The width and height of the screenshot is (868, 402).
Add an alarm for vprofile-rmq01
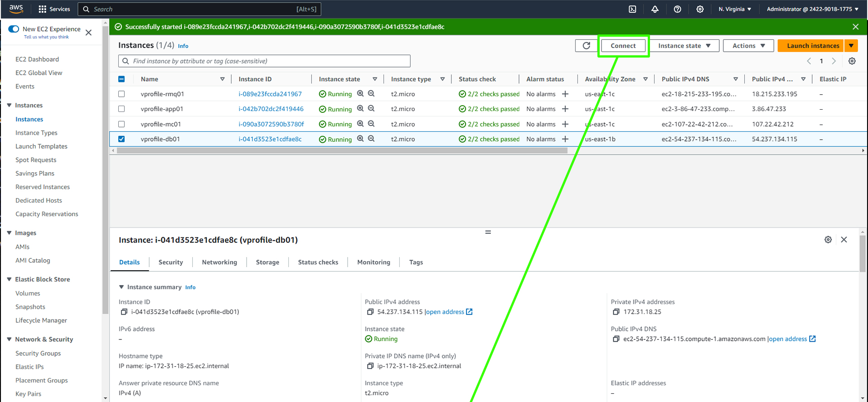pos(565,94)
